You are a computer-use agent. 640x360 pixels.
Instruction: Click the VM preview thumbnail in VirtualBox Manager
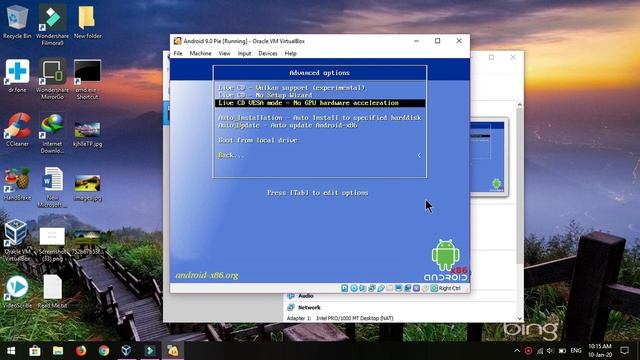[x=489, y=157]
